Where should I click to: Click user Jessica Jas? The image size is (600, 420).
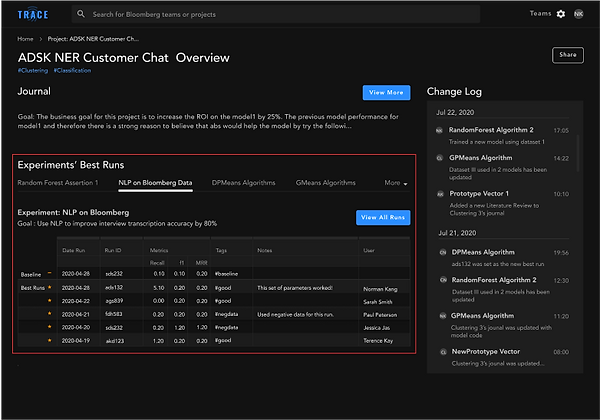(377, 328)
